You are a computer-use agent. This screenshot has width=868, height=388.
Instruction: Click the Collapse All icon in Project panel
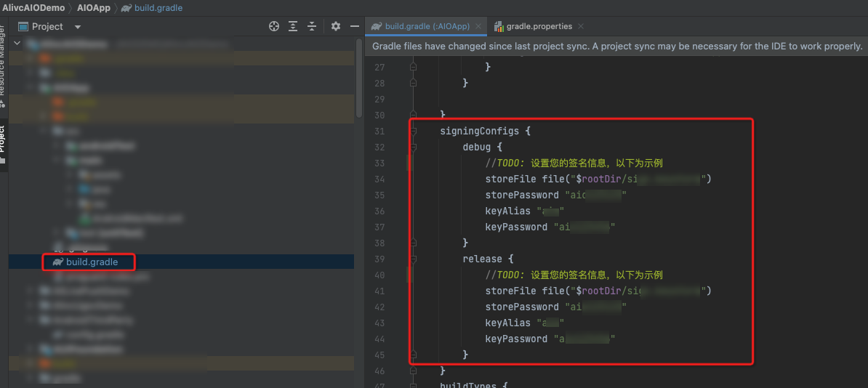tap(312, 26)
